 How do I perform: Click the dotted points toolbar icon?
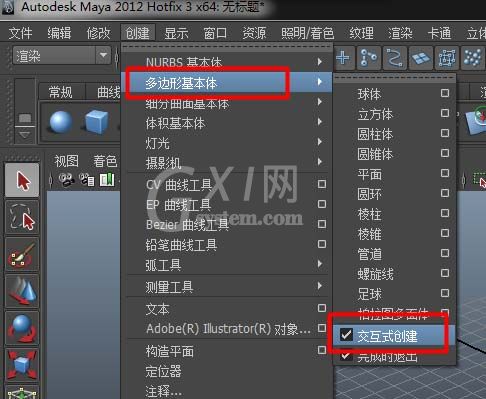[x=473, y=58]
